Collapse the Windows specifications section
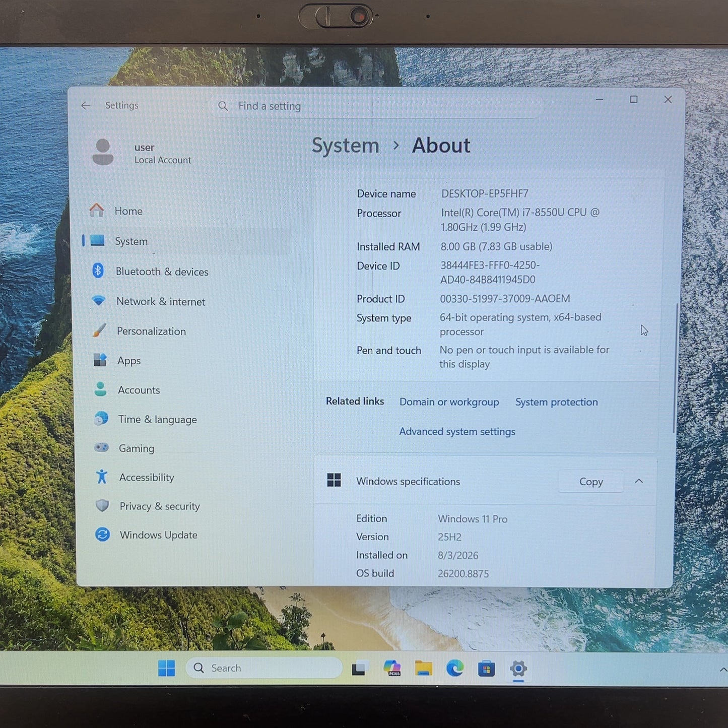Image resolution: width=728 pixels, height=728 pixels. click(x=639, y=481)
